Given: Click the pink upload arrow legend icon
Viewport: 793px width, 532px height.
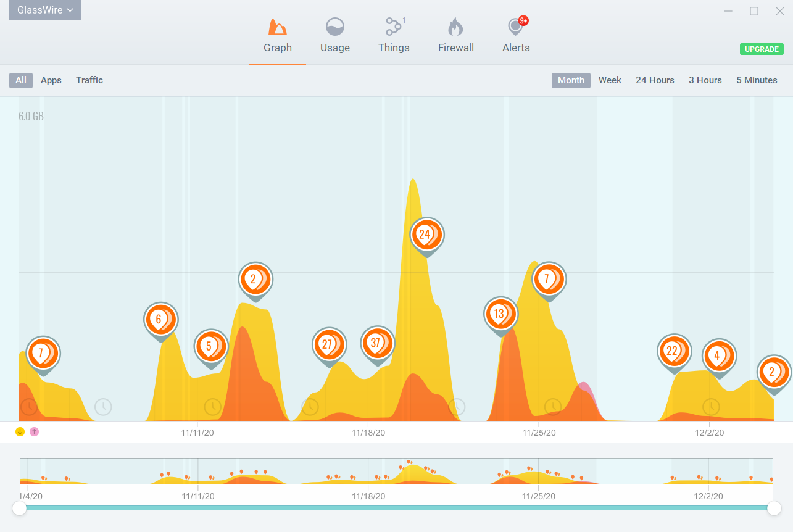Looking at the screenshot, I should (x=34, y=431).
